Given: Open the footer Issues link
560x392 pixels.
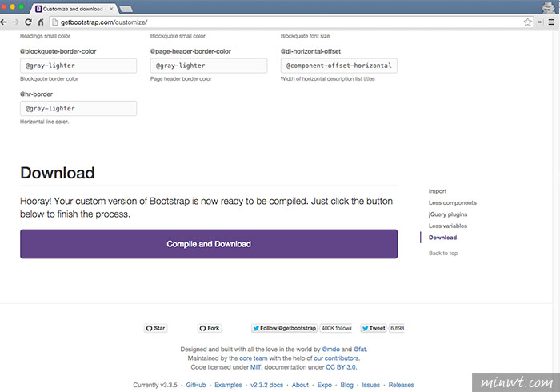Looking at the screenshot, I should [x=370, y=385].
